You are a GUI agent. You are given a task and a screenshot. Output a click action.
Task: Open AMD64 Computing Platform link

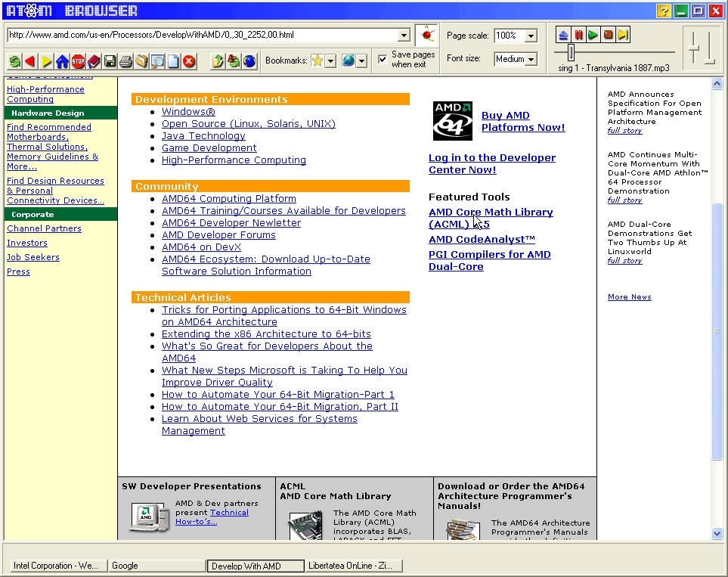pos(229,199)
